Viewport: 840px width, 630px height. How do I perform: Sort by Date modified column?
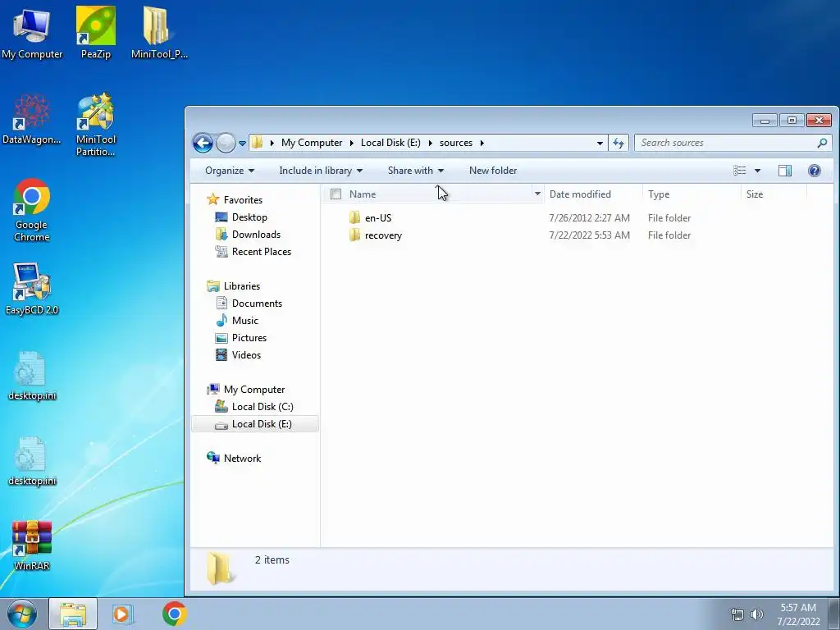coord(593,194)
